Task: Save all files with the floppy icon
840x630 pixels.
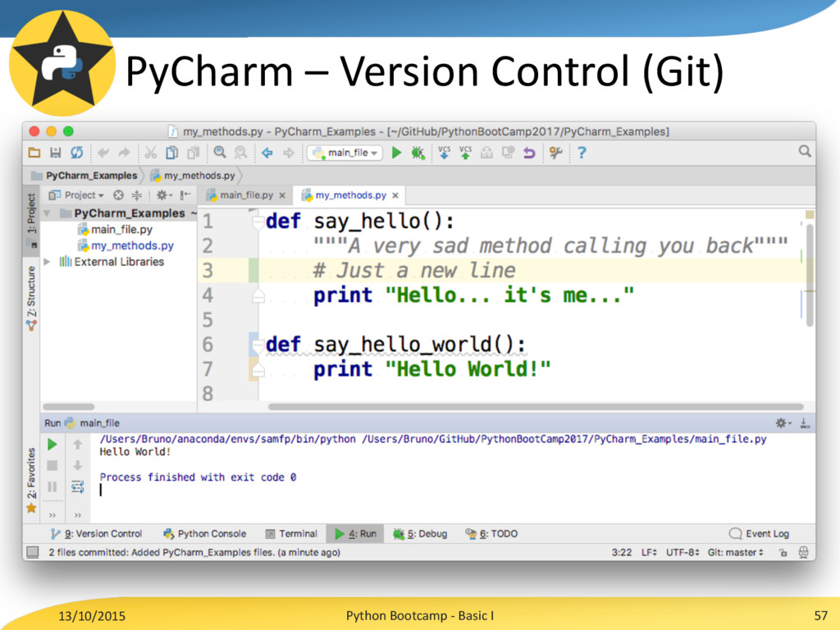Action: [x=55, y=153]
